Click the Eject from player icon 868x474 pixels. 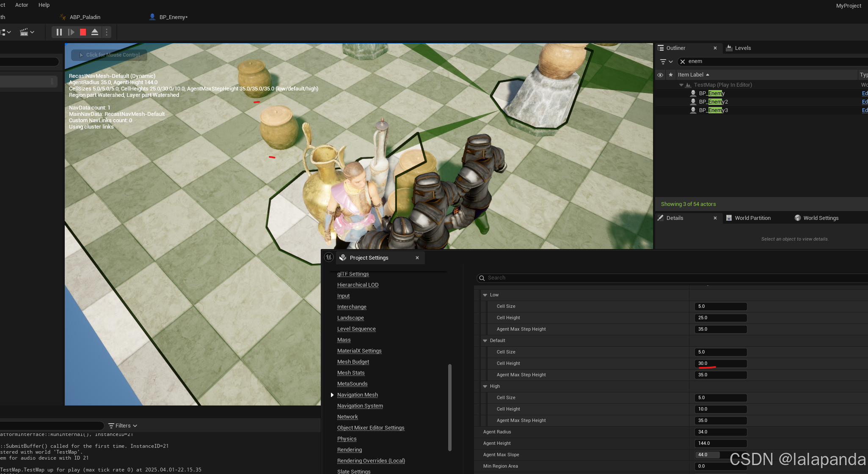click(x=95, y=32)
